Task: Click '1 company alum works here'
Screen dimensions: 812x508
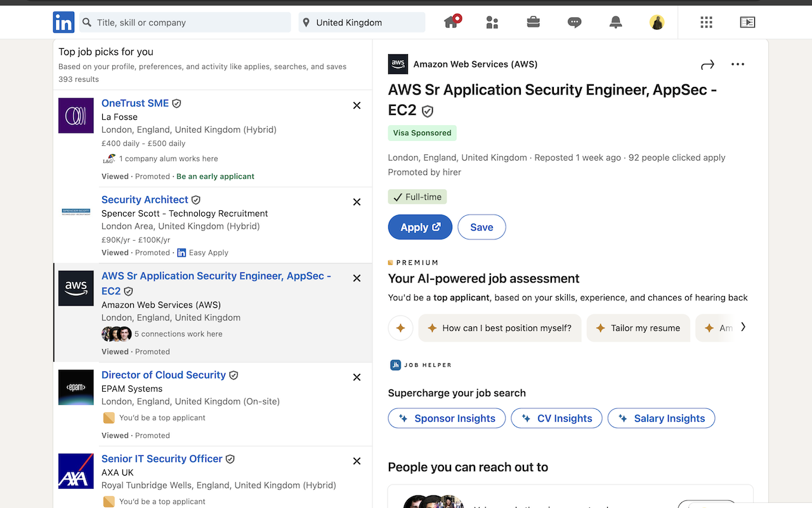Action: [x=168, y=159]
